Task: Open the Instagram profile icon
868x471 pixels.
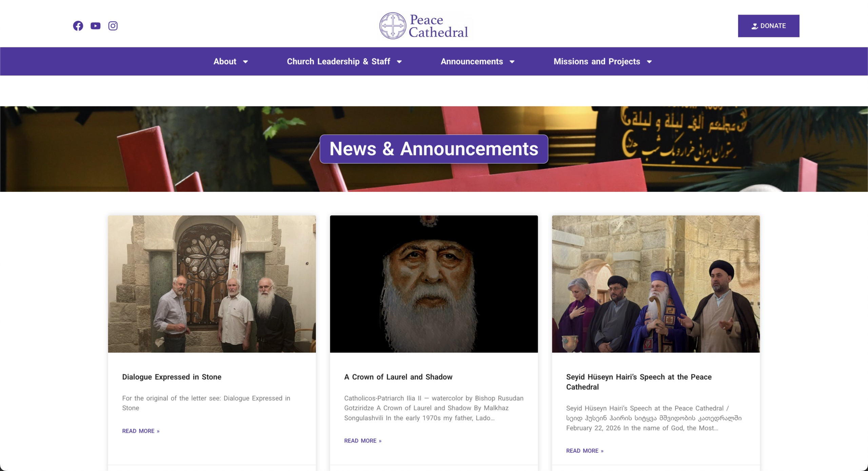Action: pos(113,26)
